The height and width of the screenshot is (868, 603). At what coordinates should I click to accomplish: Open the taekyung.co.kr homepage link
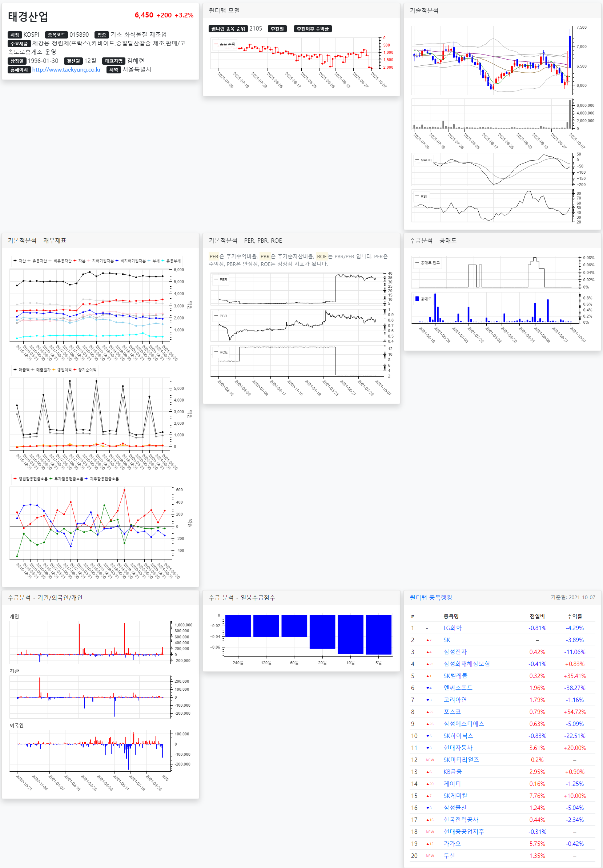[66, 69]
